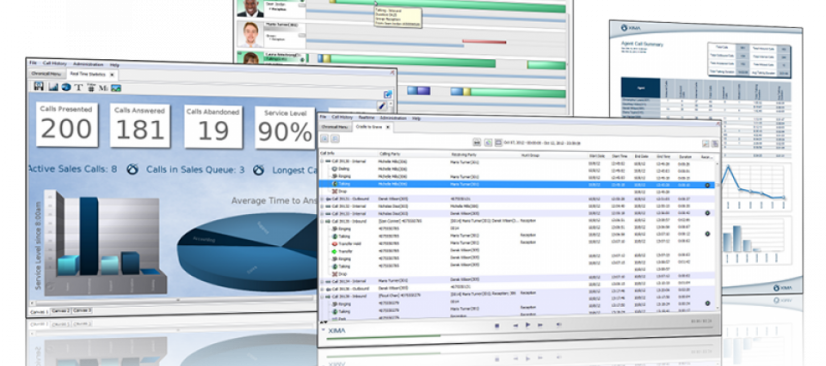826x366 pixels.
Task: Close the Real Time Statistics tab
Action: click(x=112, y=75)
